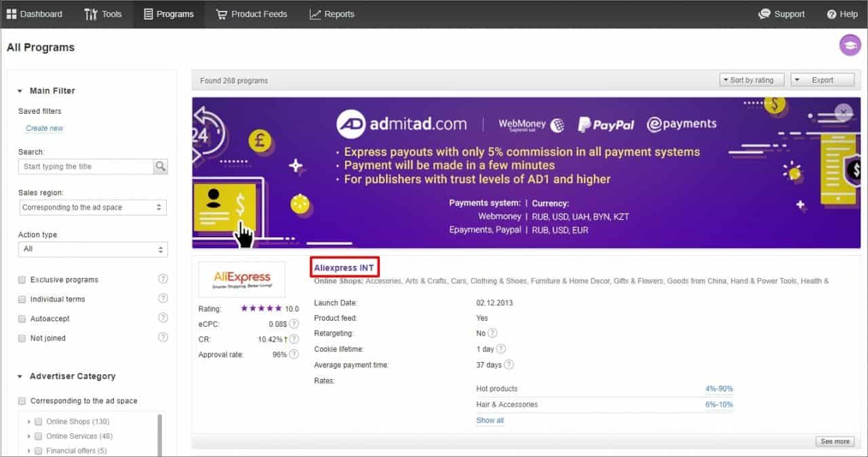Click the Reports chart icon
This screenshot has width=868, height=457.
point(315,14)
